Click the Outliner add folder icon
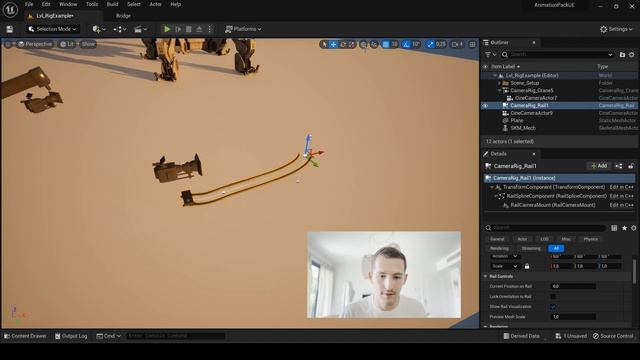Image resolution: width=640 pixels, height=360 pixels. 622,55
